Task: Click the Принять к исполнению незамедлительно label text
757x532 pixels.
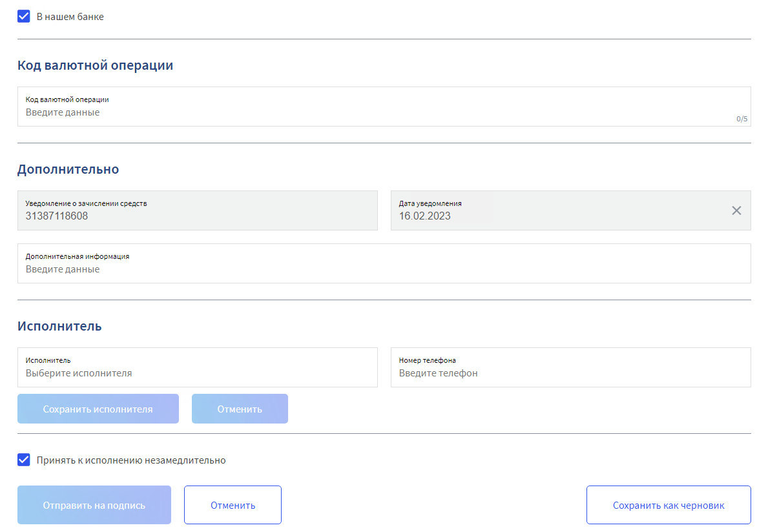Action: tap(131, 460)
